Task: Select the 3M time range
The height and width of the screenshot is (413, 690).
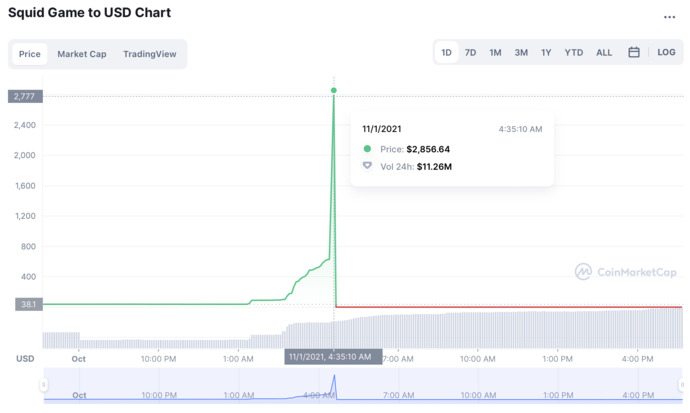Action: 521,53
